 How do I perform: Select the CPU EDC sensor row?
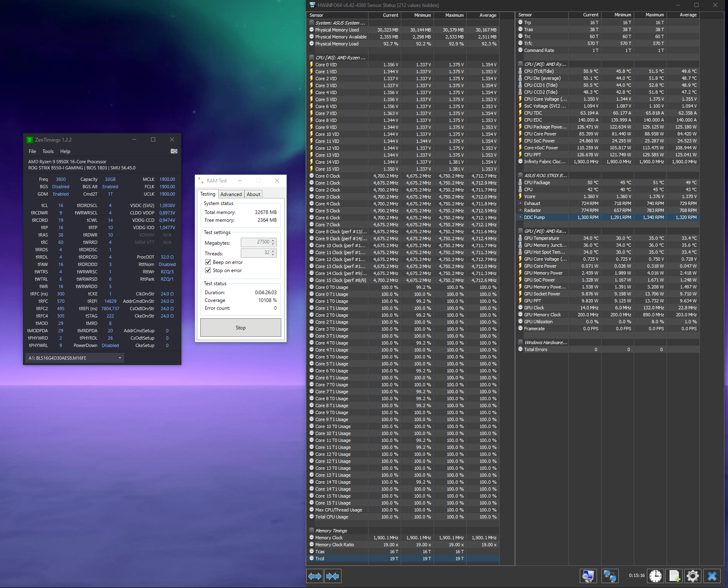pyautogui.click(x=608, y=120)
